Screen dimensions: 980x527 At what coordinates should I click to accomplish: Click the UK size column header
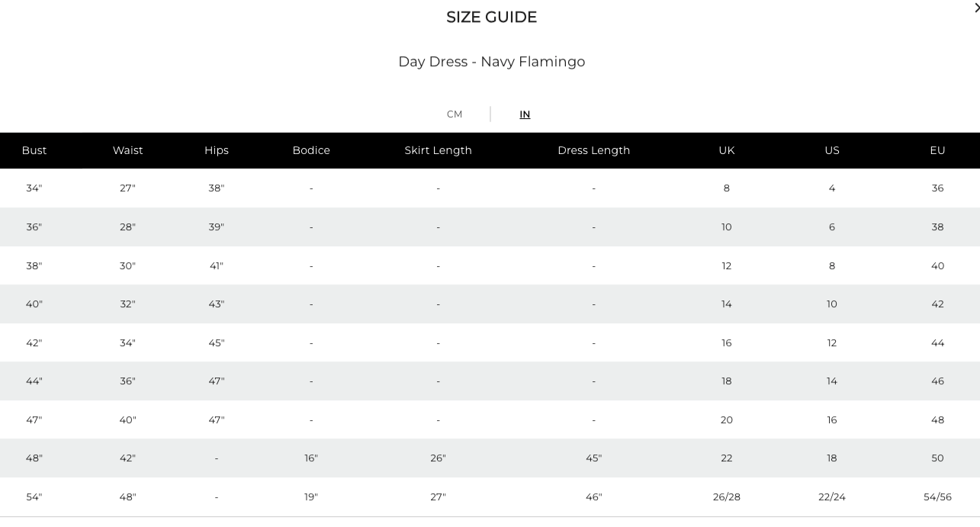727,150
